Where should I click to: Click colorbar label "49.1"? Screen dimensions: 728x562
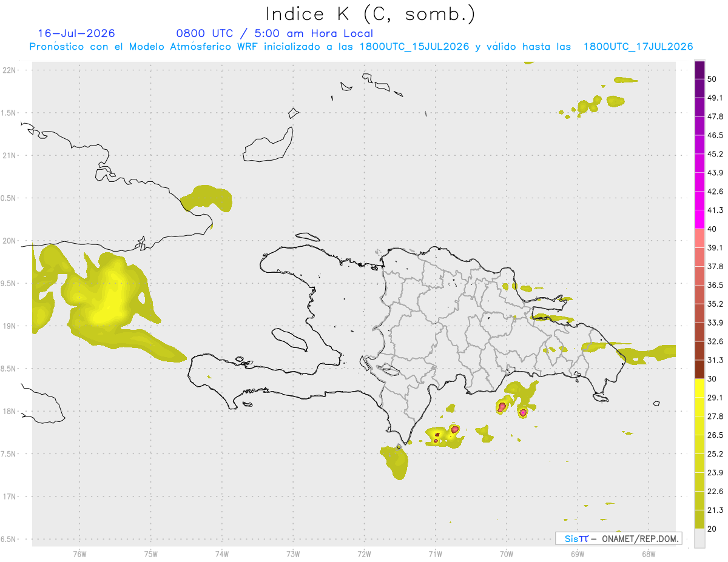pyautogui.click(x=715, y=98)
